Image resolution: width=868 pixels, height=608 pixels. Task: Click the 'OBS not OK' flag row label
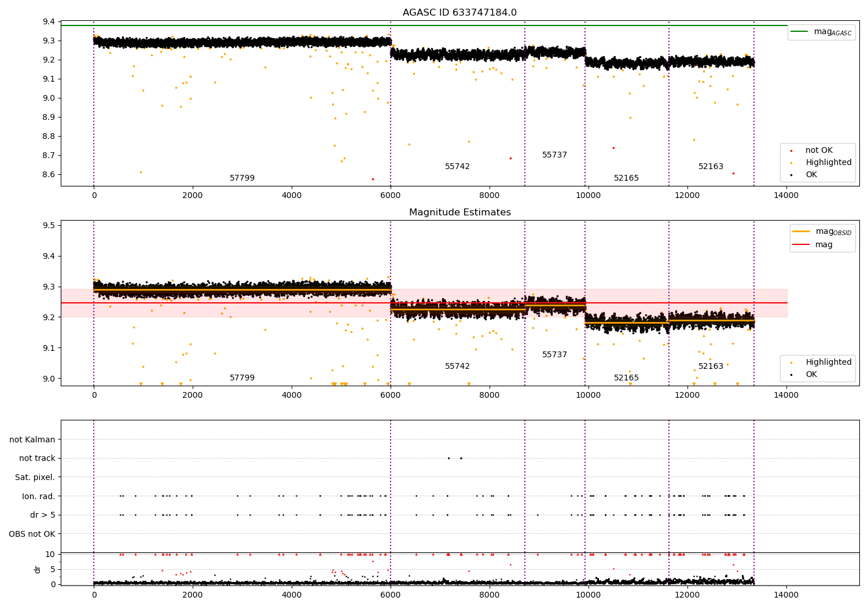pos(32,534)
